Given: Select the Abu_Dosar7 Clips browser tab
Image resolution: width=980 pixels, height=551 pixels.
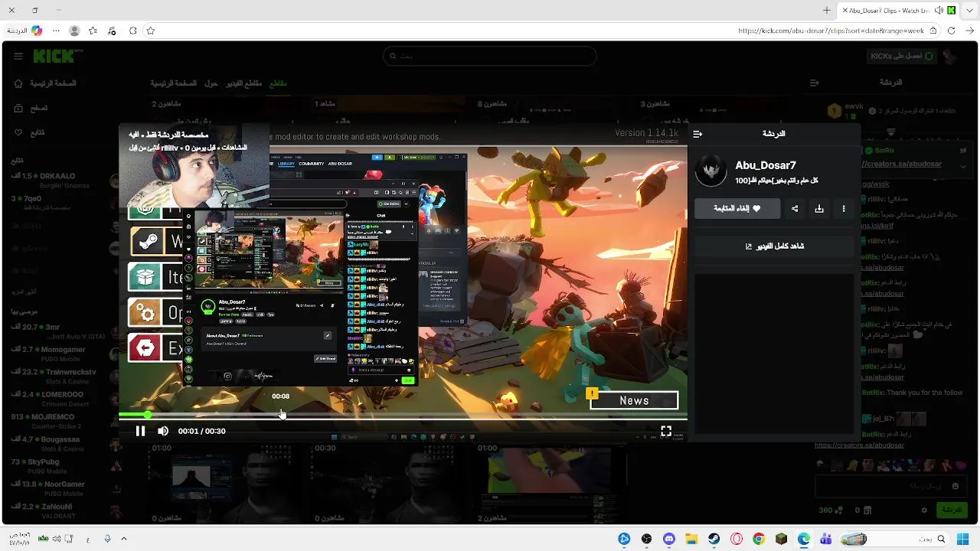Looking at the screenshot, I should click(x=899, y=10).
